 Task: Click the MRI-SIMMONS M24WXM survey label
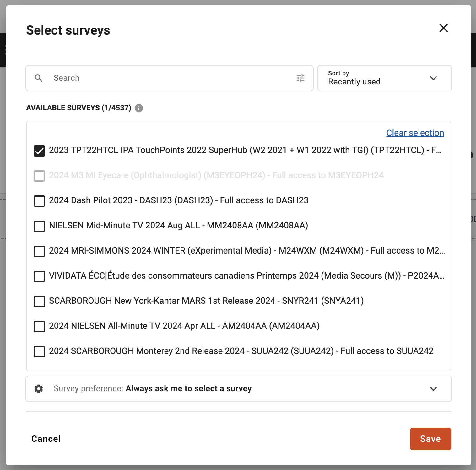(247, 250)
